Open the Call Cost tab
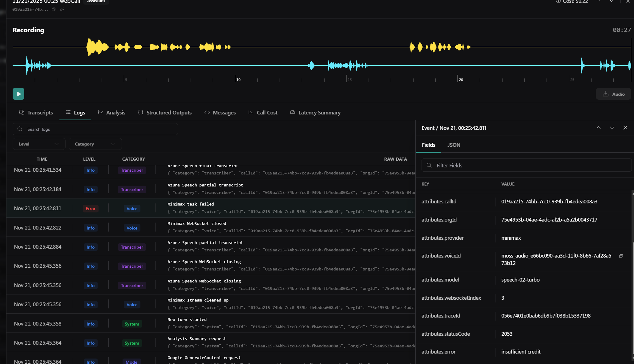Image resolution: width=634 pixels, height=364 pixels. tap(263, 113)
